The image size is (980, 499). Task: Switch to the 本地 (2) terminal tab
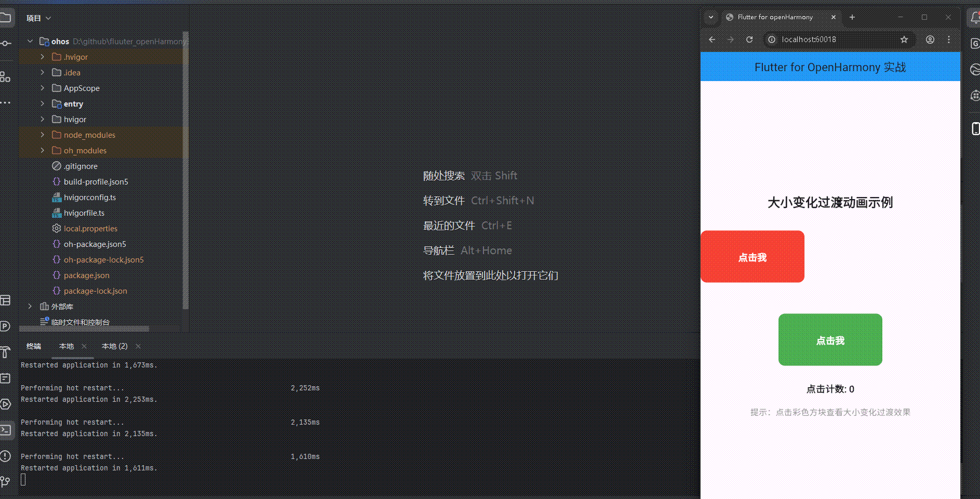(115, 346)
